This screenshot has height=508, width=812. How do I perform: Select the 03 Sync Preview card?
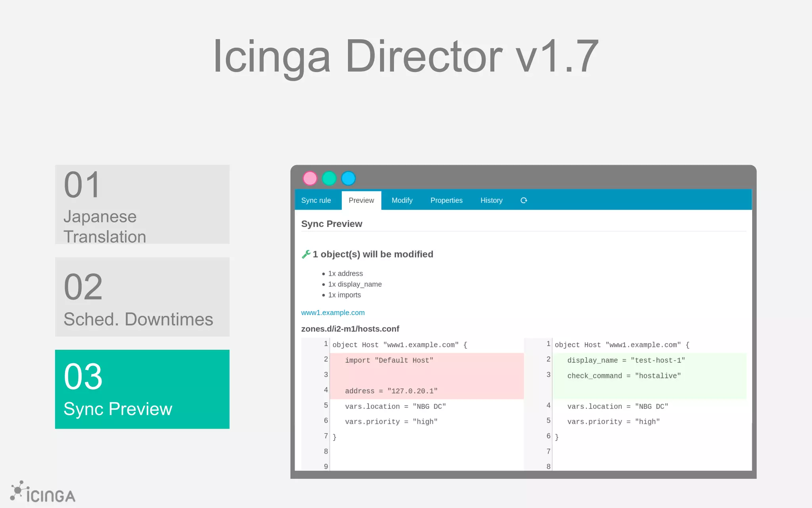(142, 389)
